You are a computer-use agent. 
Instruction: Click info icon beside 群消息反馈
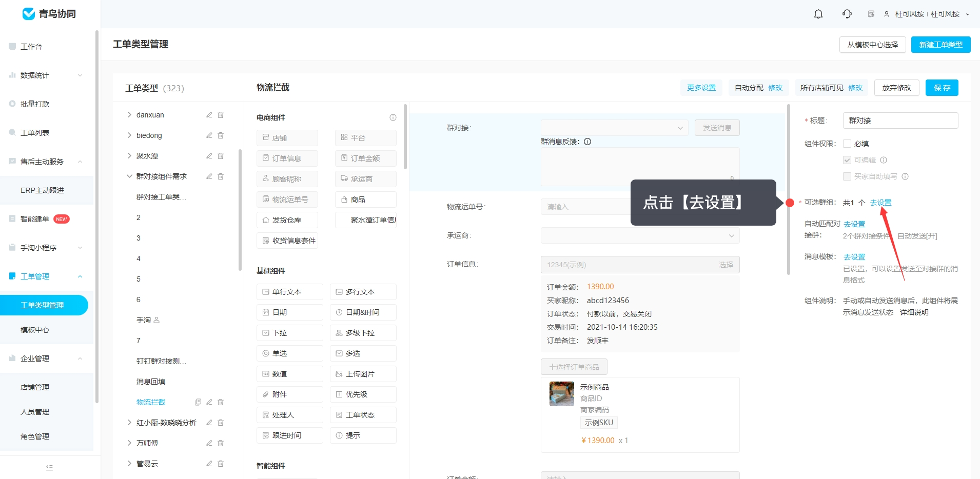click(x=587, y=142)
